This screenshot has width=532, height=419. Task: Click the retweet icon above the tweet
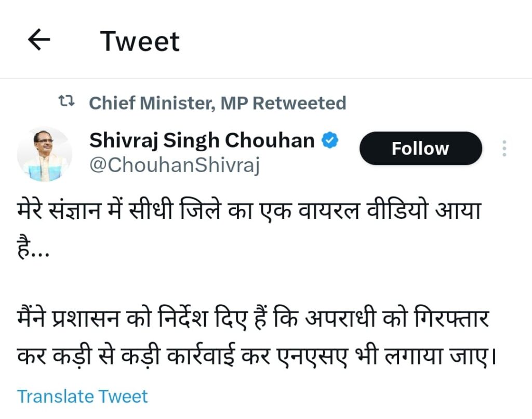pos(67,102)
